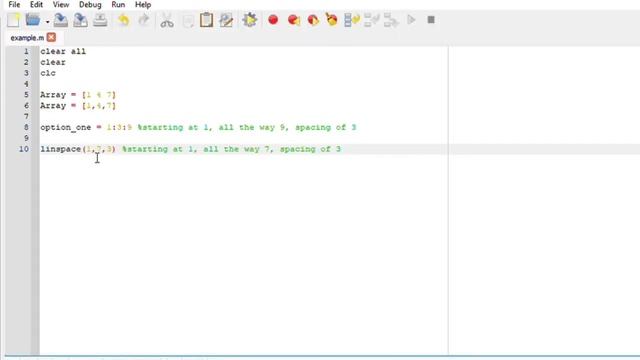
Task: Open the Help menu
Action: (x=143, y=4)
